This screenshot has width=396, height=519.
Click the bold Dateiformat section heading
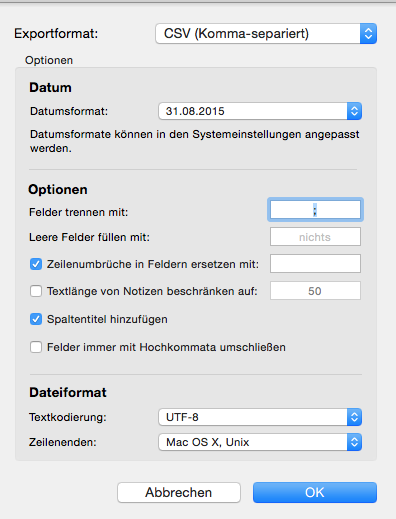[x=68, y=392]
